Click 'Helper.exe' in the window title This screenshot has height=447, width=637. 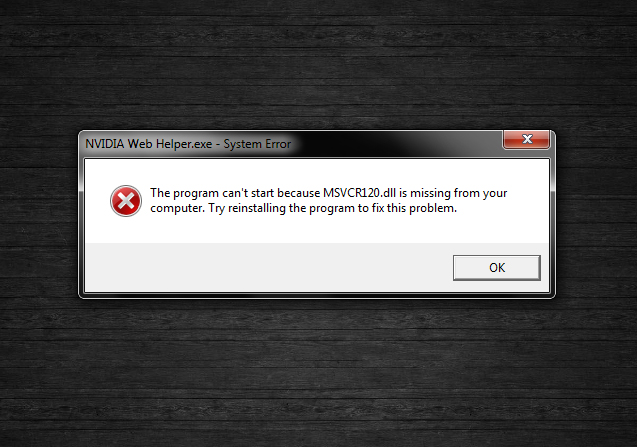pos(184,144)
